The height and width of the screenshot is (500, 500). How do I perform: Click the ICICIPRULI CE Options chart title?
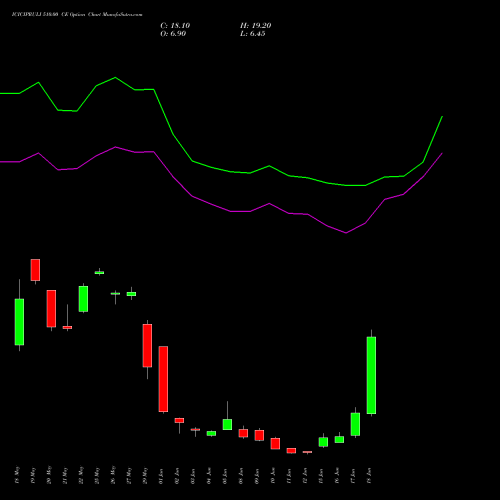pos(77,15)
